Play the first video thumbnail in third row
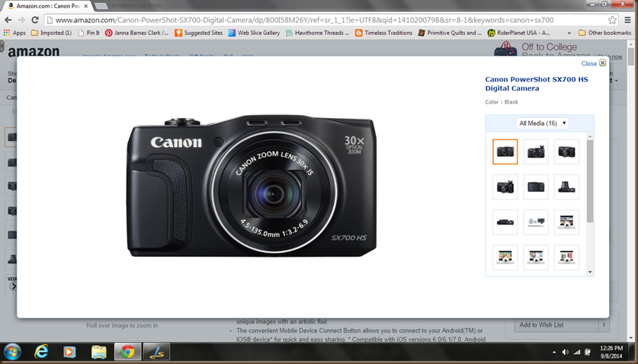This screenshot has height=364, width=638. 566,222
